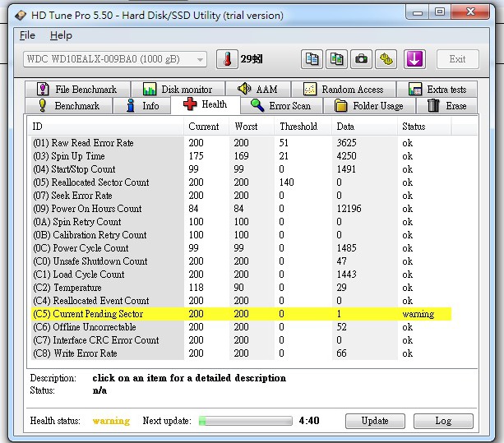This screenshot has height=443, width=504.
Task: Click the warning status in C5 row
Action: [418, 314]
